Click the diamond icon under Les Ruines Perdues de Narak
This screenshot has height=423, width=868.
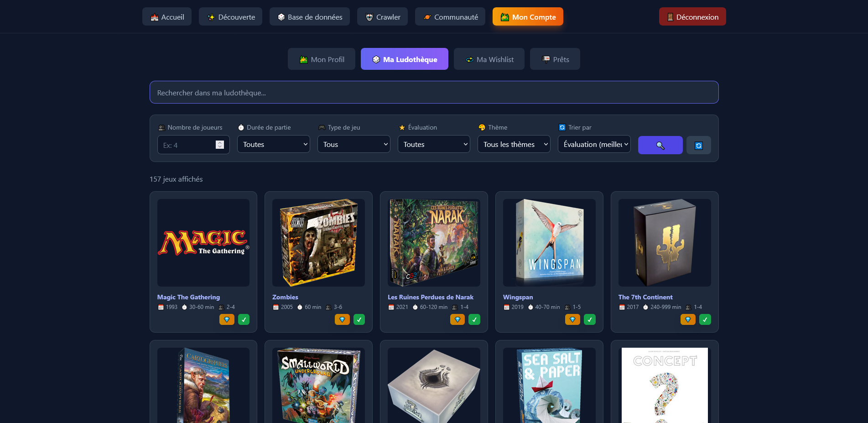(457, 319)
